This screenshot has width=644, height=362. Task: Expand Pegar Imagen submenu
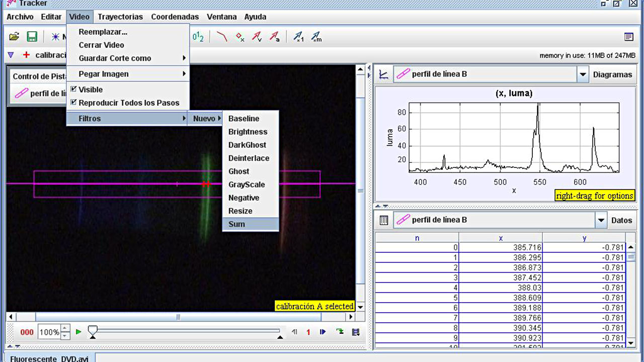tap(128, 74)
